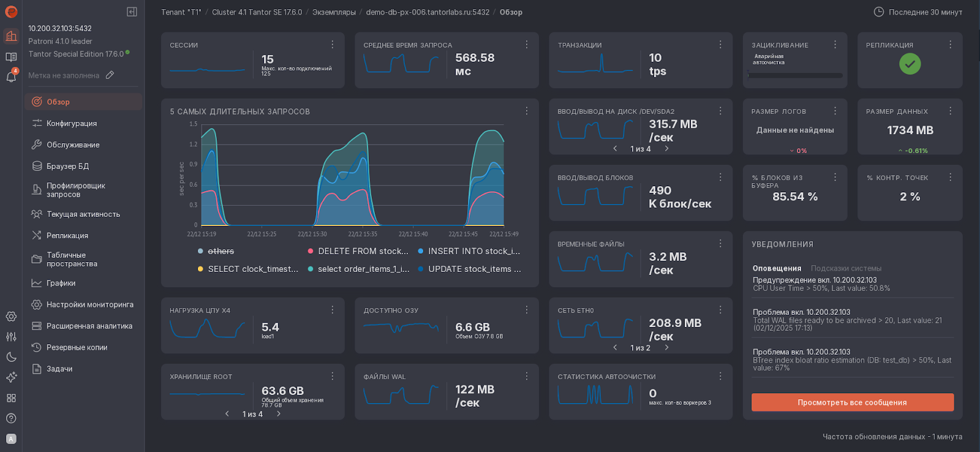Image resolution: width=980 pixels, height=452 pixels.
Task: Go to Экземпляры breadcrumb link
Action: (334, 12)
